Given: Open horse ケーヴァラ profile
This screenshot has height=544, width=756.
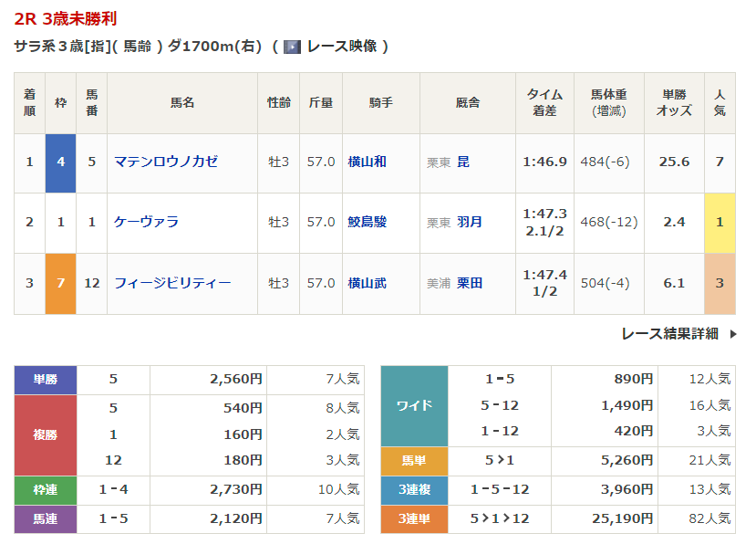Looking at the screenshot, I should 146,222.
